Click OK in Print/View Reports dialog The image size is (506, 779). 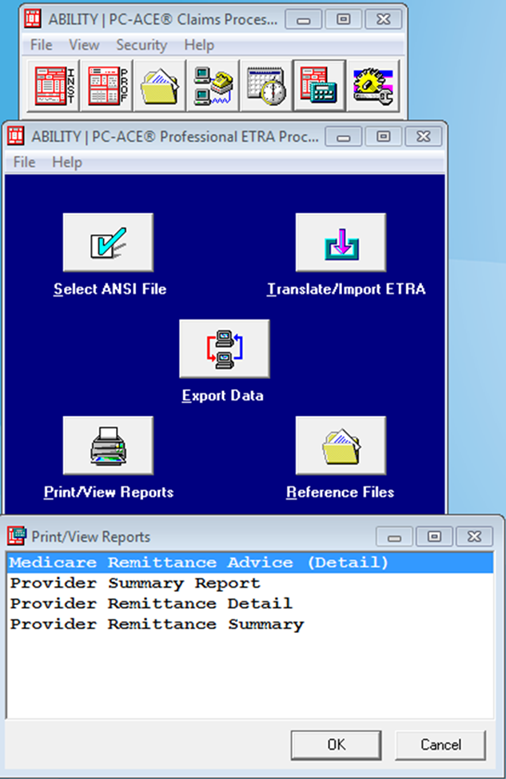[336, 744]
